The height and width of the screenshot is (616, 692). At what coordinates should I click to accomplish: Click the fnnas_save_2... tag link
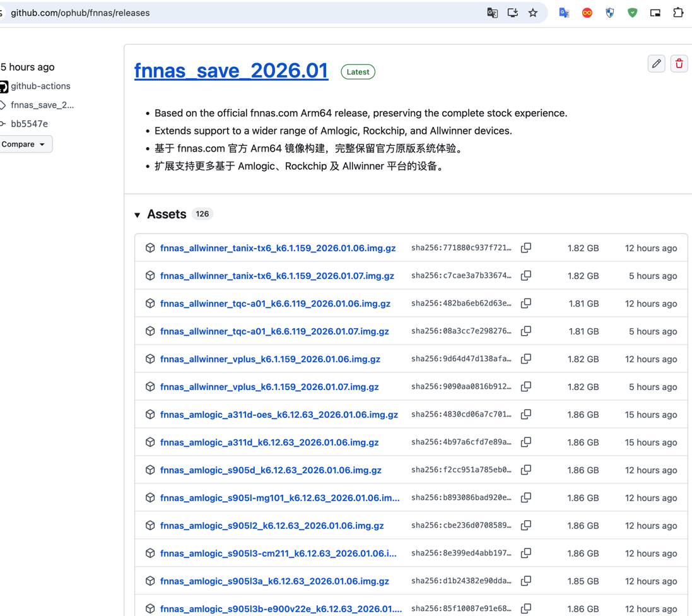(x=42, y=105)
